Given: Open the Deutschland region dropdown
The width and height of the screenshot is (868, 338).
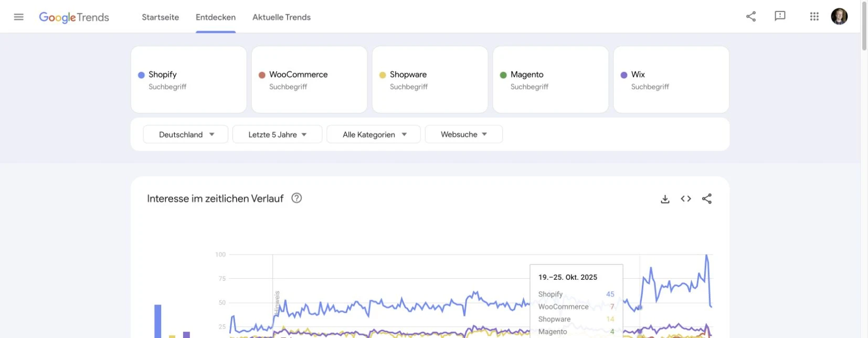Looking at the screenshot, I should point(186,134).
